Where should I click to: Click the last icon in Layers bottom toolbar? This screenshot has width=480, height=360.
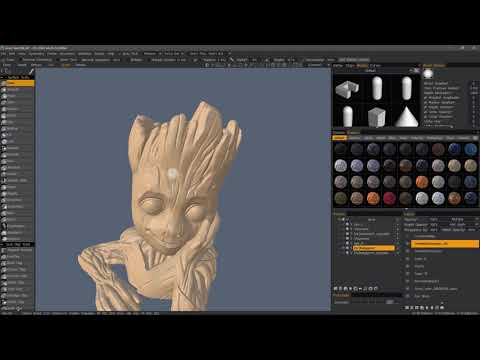tap(442, 308)
